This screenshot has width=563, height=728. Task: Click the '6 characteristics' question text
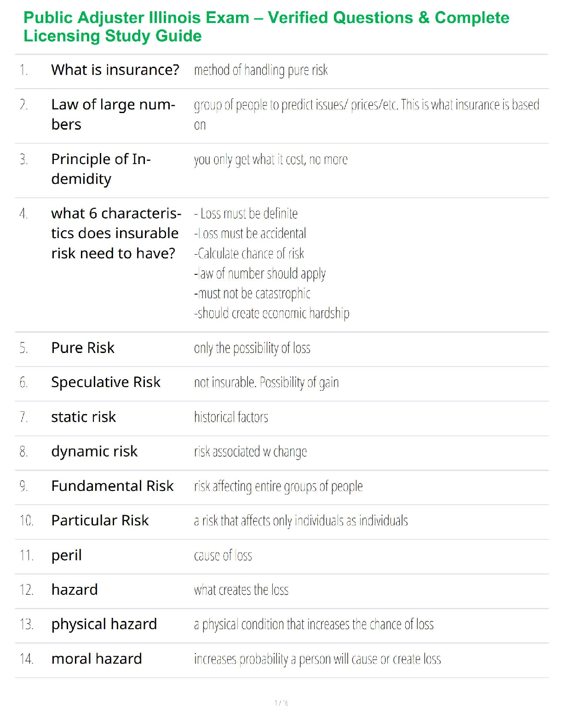[x=116, y=233]
